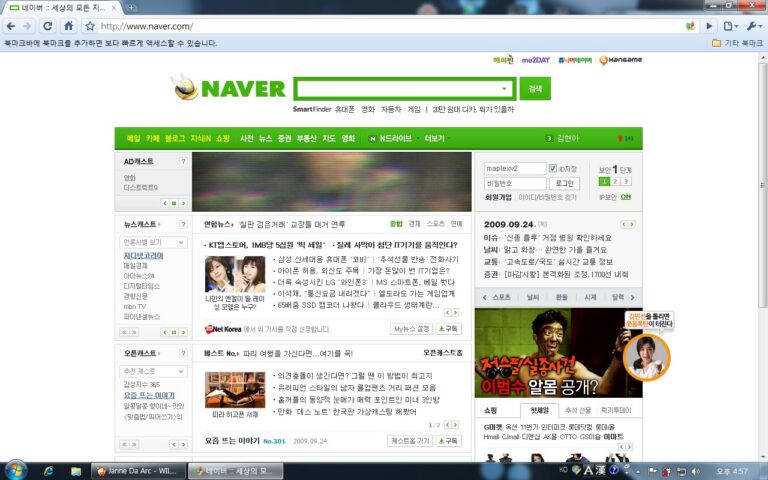Click the 오픈캐스트 help question icon
The image size is (768, 480).
point(183,353)
